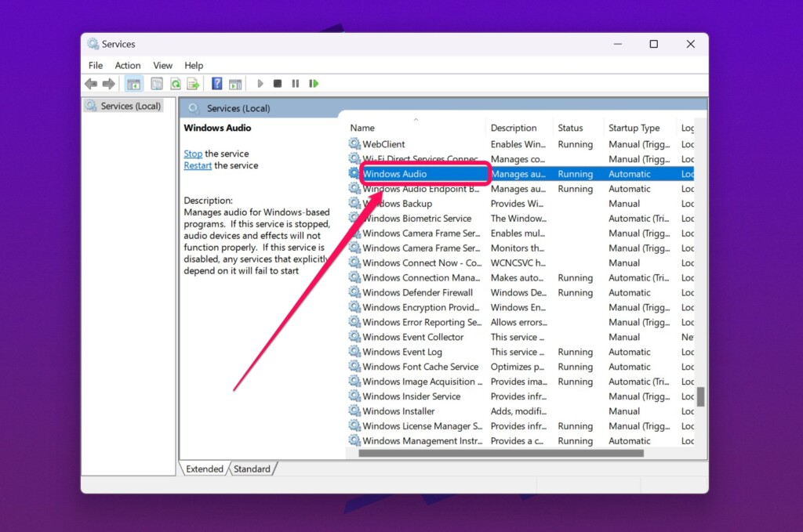Click the Forward arrow in the toolbar
This screenshot has height=532, width=803.
tap(108, 84)
